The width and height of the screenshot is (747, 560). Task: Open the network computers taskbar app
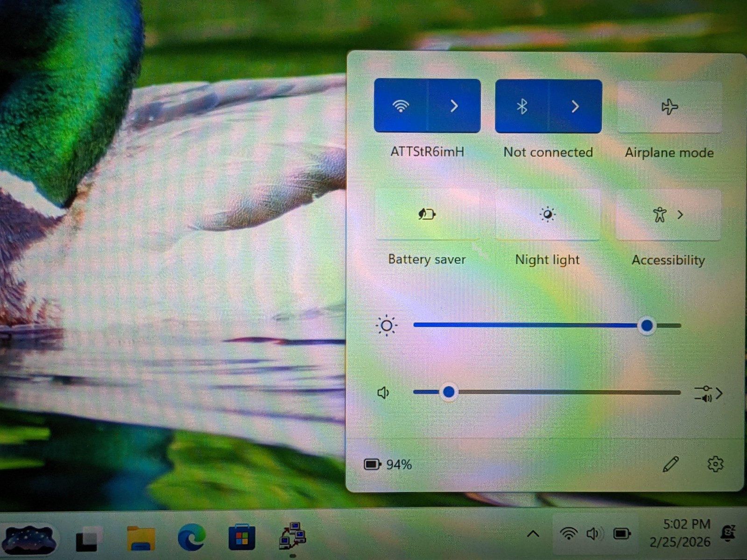pyautogui.click(x=293, y=536)
